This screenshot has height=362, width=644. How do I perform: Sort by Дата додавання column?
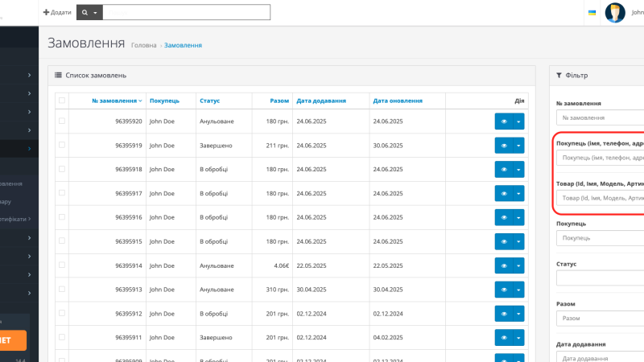pyautogui.click(x=321, y=101)
